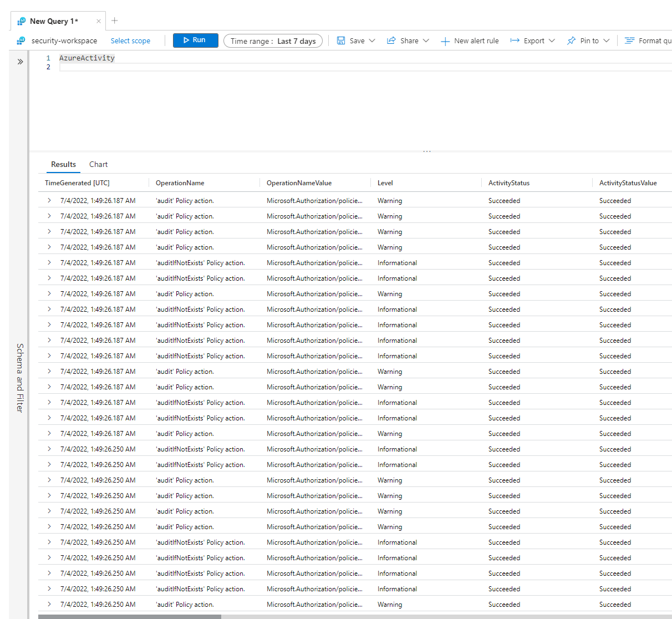Click the workspace icon next to security-workspace
The width and height of the screenshot is (672, 619).
coord(21,40)
